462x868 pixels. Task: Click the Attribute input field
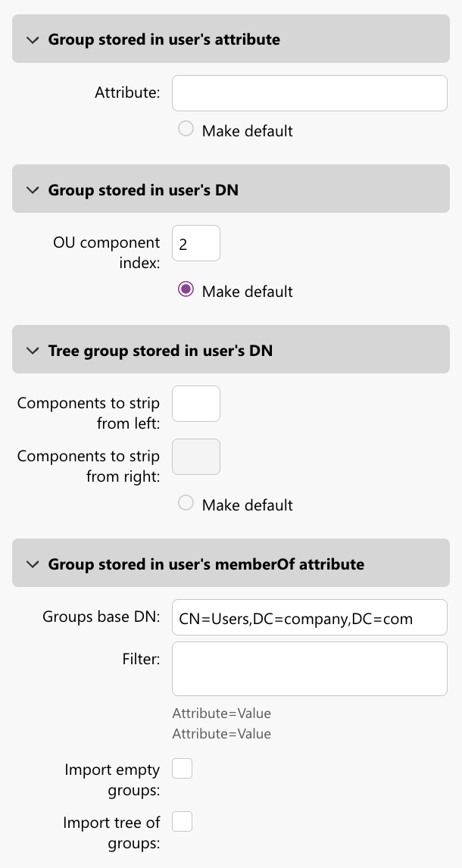(309, 92)
